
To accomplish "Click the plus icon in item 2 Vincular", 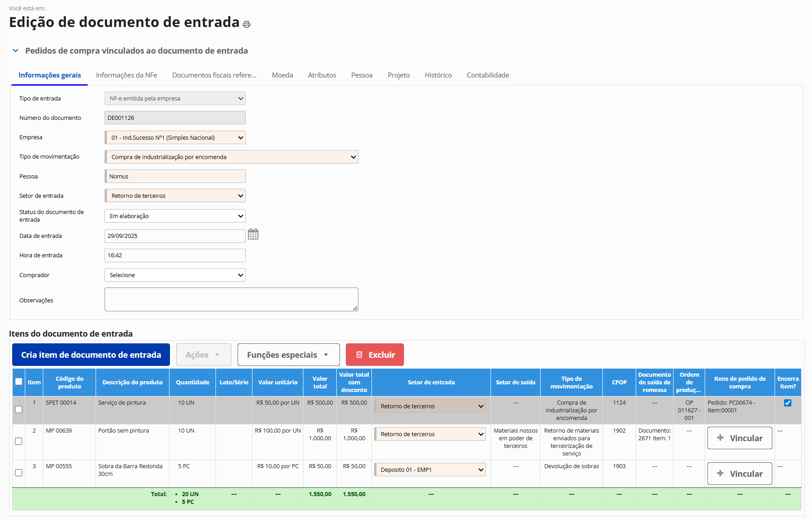I will 720,438.
